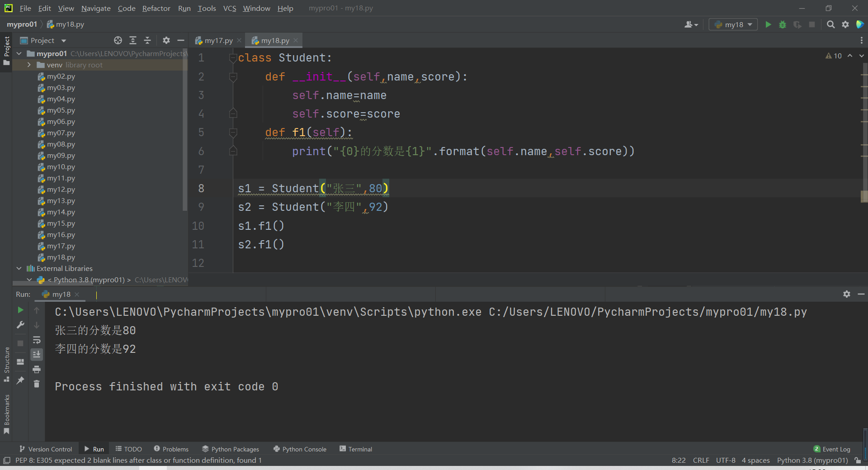This screenshot has width=868, height=470.
Task: Hide the Run tool window
Action: (861, 294)
